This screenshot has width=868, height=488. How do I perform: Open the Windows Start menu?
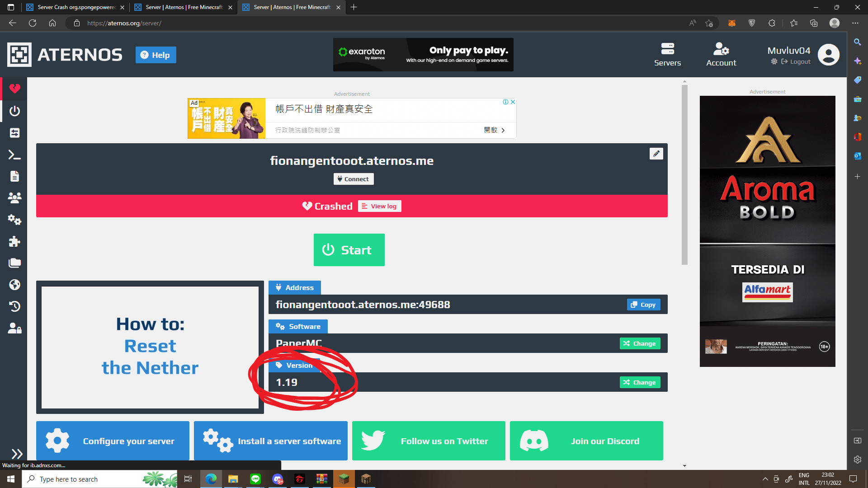tap(11, 479)
